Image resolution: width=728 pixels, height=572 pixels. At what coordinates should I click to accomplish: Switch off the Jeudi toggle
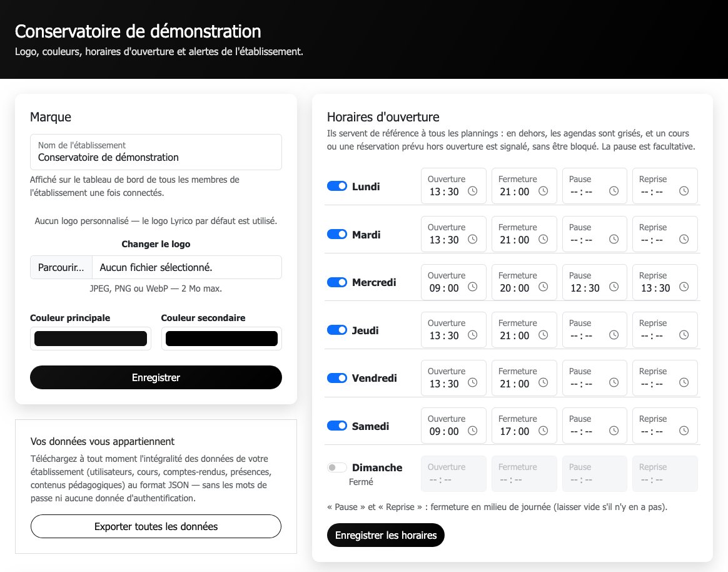click(337, 330)
